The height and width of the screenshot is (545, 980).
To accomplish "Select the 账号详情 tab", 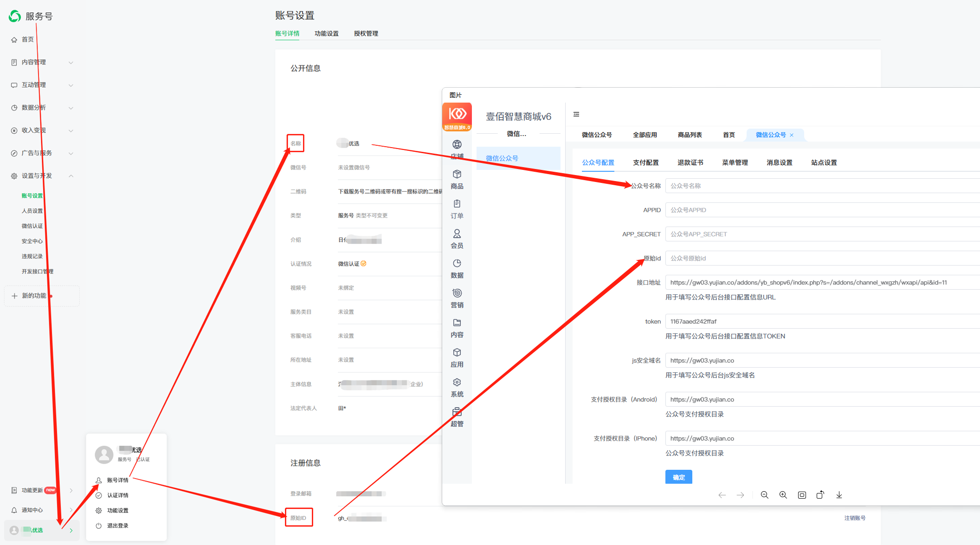I will 287,33.
